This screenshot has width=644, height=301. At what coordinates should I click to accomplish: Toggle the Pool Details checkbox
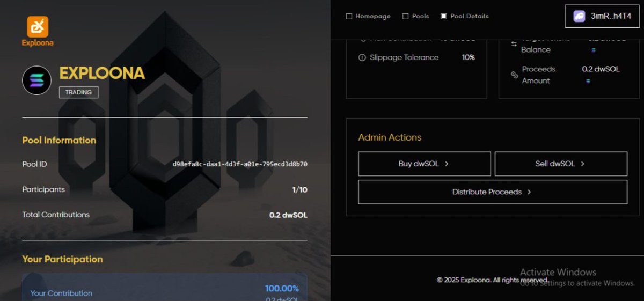pyautogui.click(x=444, y=16)
